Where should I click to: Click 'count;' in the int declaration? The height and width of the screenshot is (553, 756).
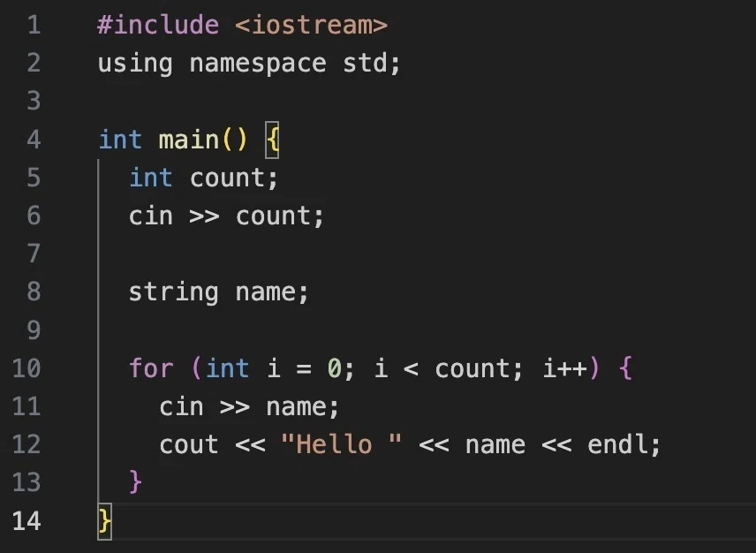pos(234,178)
